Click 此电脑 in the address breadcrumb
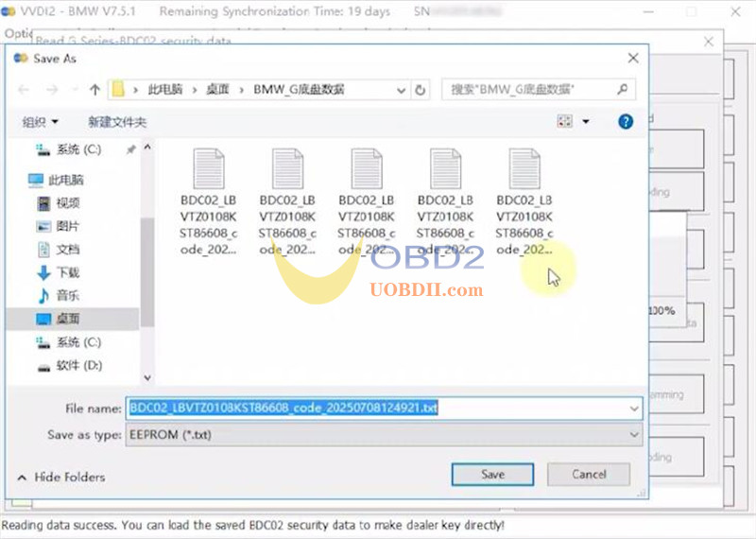Screen dimensions: 756x539 point(165,89)
